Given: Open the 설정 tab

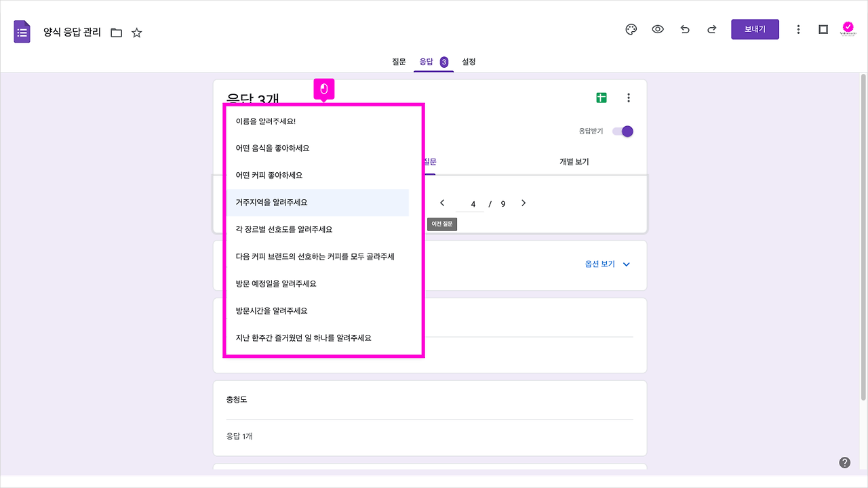Looking at the screenshot, I should pos(470,62).
